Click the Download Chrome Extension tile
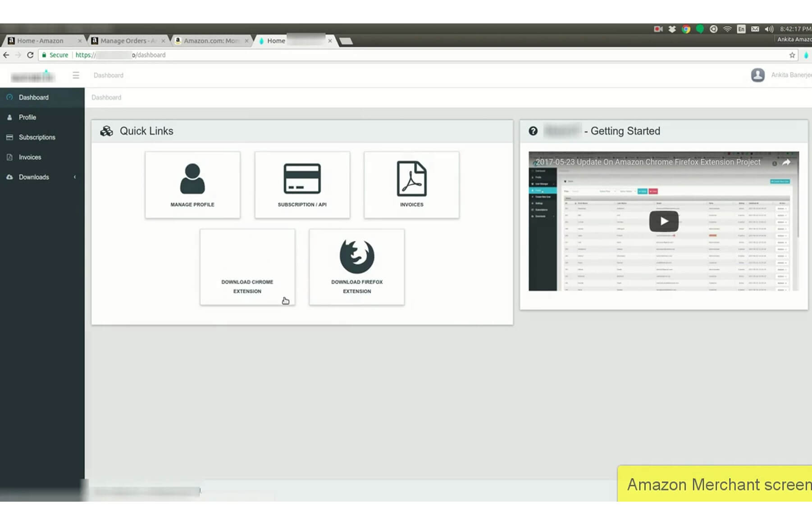The image size is (812, 526). point(247,267)
